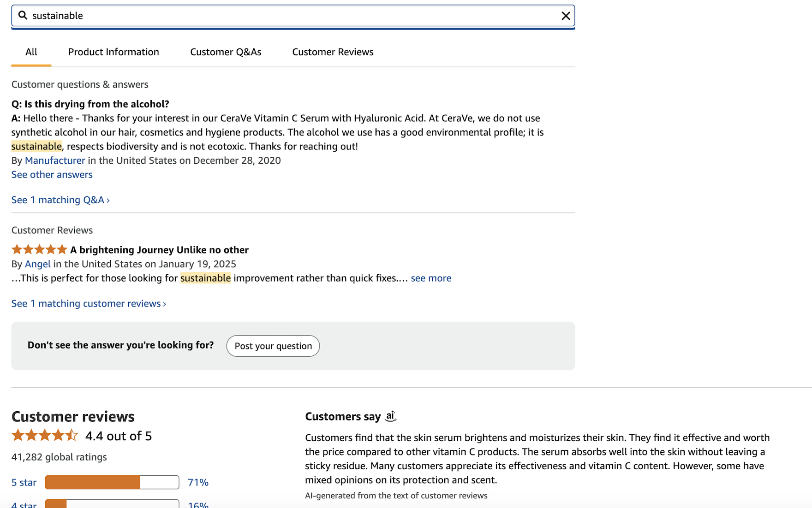Expand review text with see more
Image resolution: width=812 pixels, height=508 pixels.
click(431, 278)
